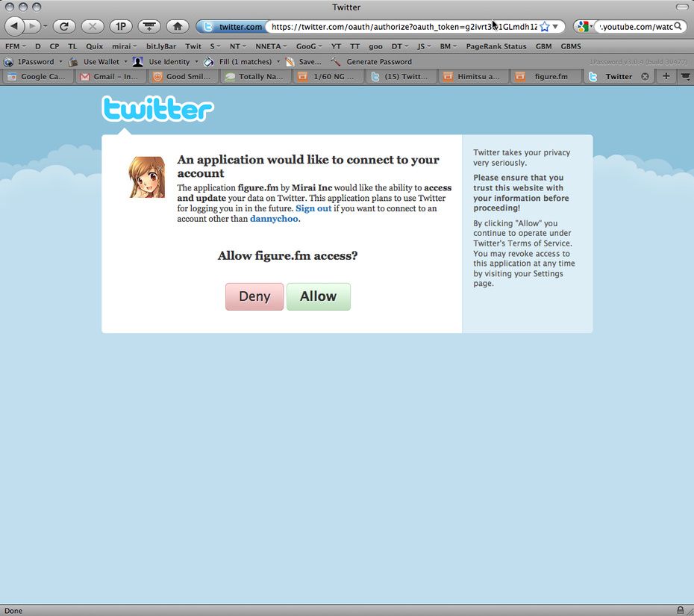This screenshot has width=694, height=616.
Task: Expand the NNETA bookmarks folder
Action: pyautogui.click(x=271, y=46)
